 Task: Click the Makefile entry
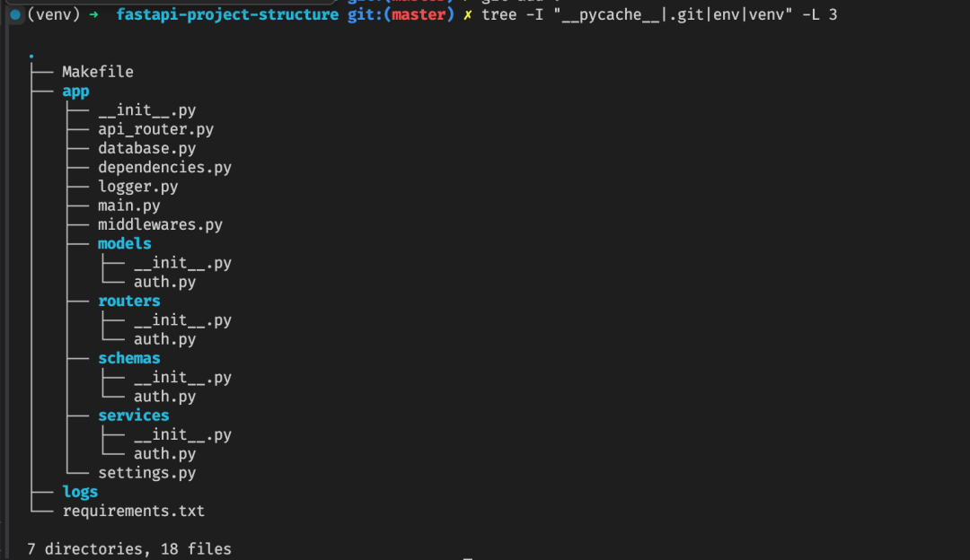coord(97,72)
